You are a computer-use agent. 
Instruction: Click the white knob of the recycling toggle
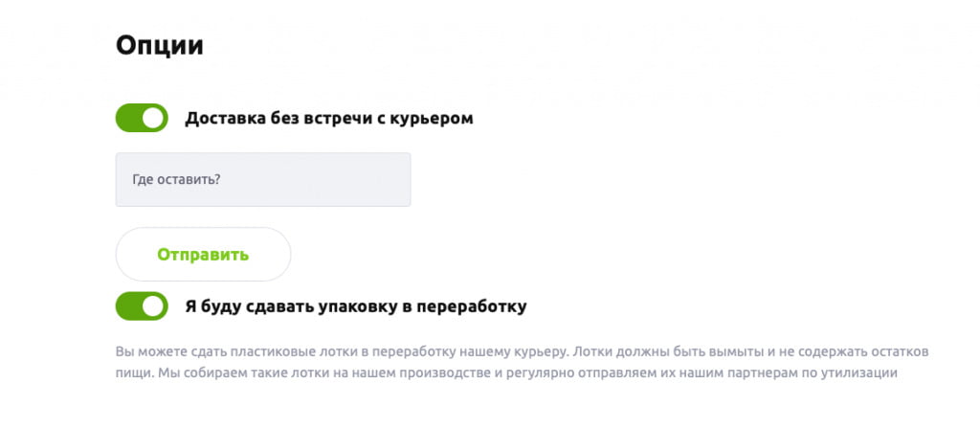(x=154, y=306)
